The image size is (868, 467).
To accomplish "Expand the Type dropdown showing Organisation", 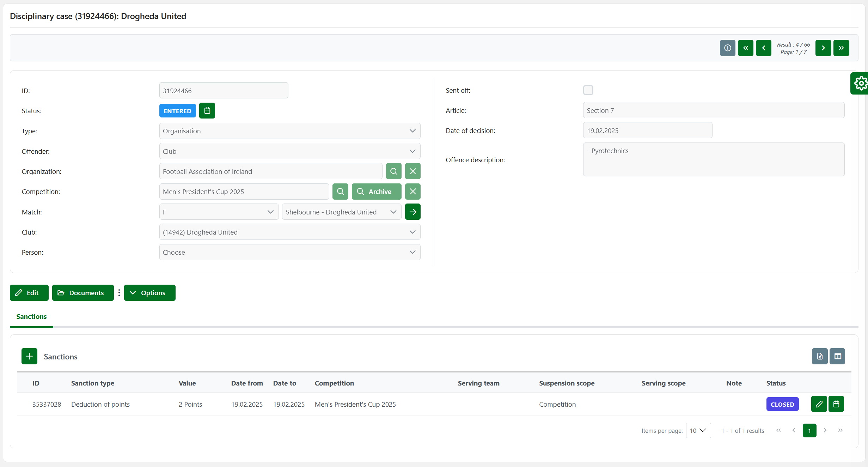I will 289,131.
